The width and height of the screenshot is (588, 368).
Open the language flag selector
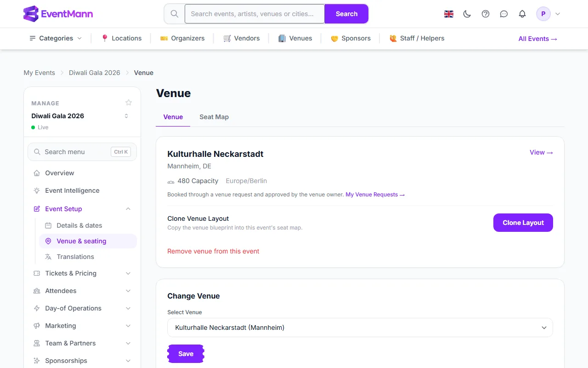tap(449, 14)
